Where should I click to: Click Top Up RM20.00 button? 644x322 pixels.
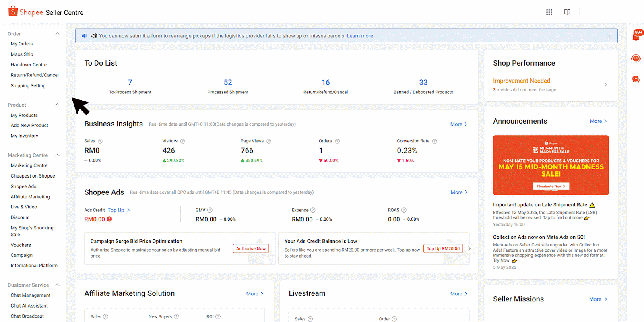pos(443,249)
